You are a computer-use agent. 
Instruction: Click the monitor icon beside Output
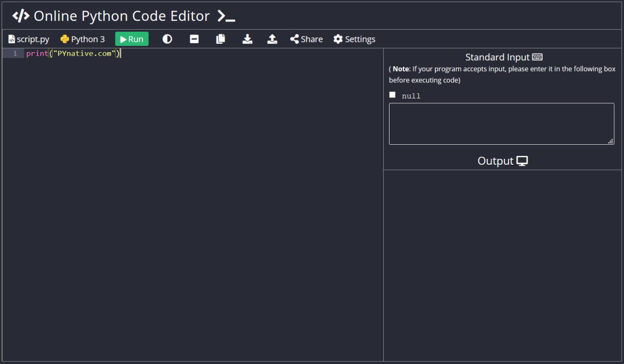[x=522, y=160]
